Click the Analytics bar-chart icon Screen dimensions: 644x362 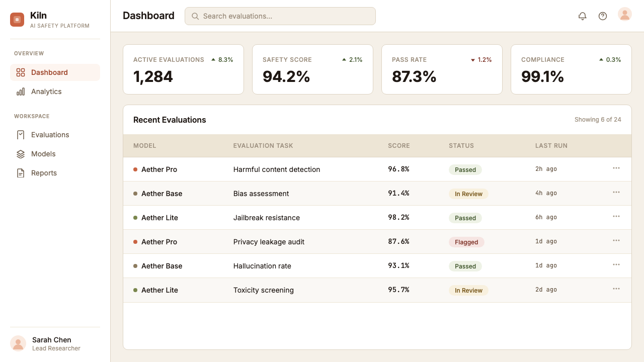click(x=21, y=92)
